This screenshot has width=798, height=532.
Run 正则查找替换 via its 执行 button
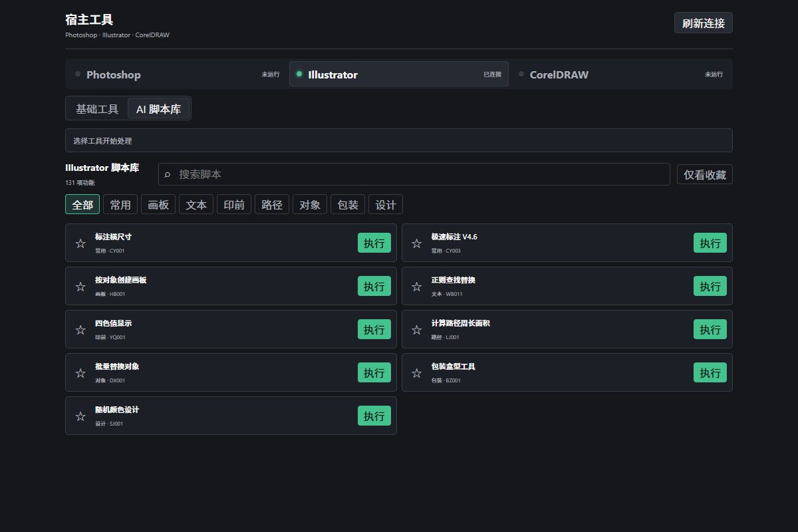(710, 286)
